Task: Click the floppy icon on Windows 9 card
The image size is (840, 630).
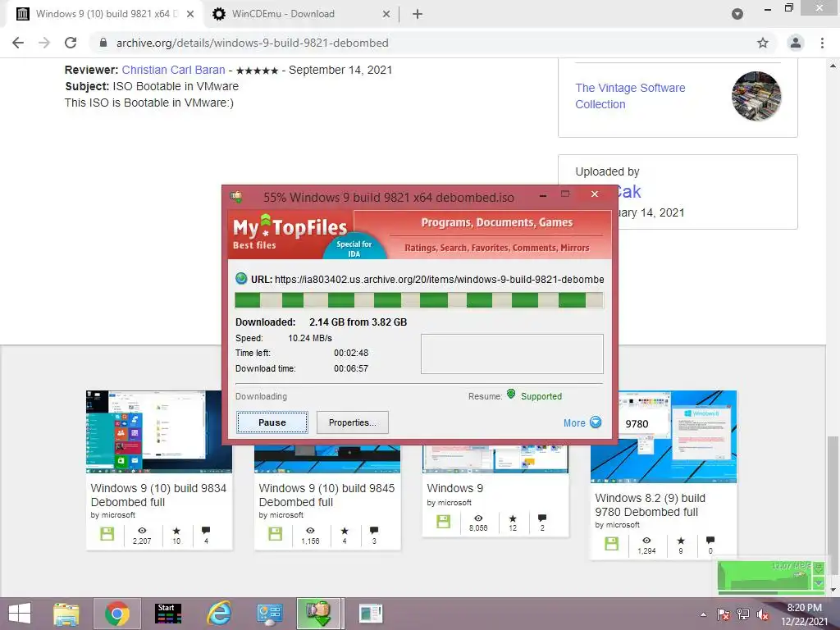Action: [444, 521]
